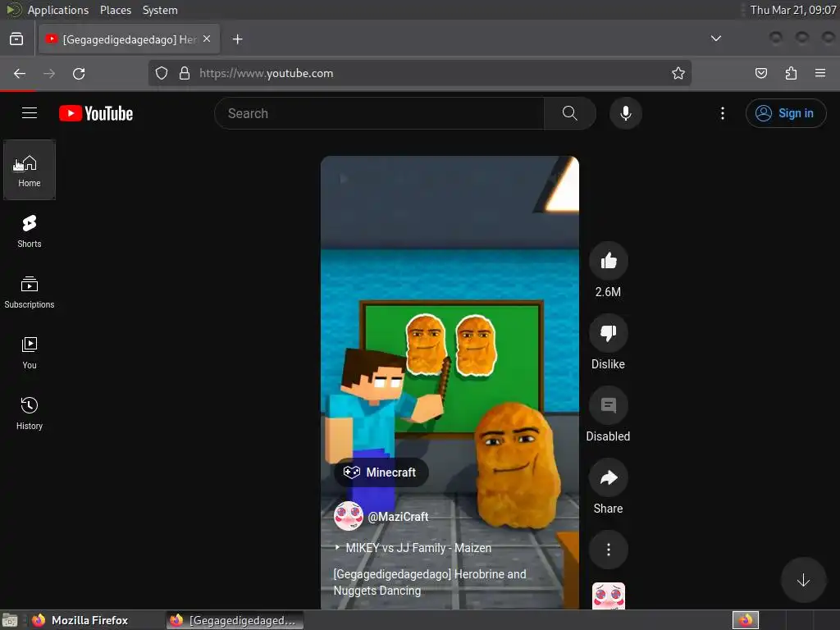Click the clock showing Thu Mar 21
This screenshot has height=630, width=840.
793,10
